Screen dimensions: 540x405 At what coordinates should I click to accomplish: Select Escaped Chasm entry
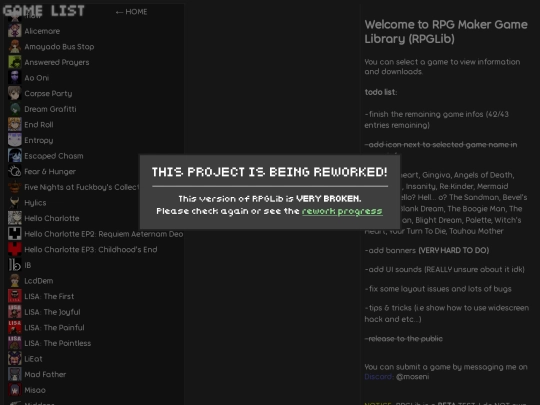54,156
